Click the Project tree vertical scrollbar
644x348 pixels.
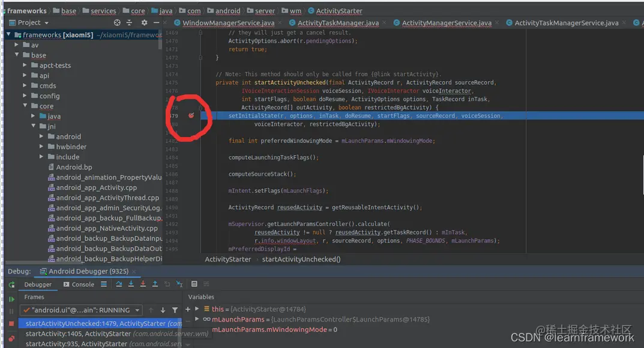(160, 40)
